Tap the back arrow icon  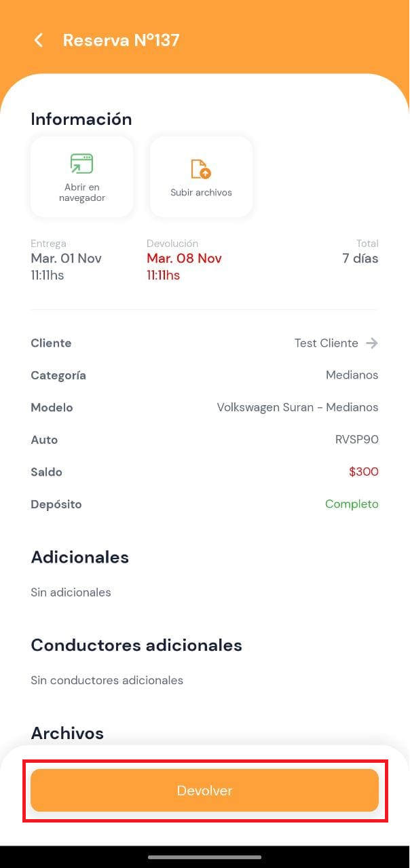(x=39, y=41)
